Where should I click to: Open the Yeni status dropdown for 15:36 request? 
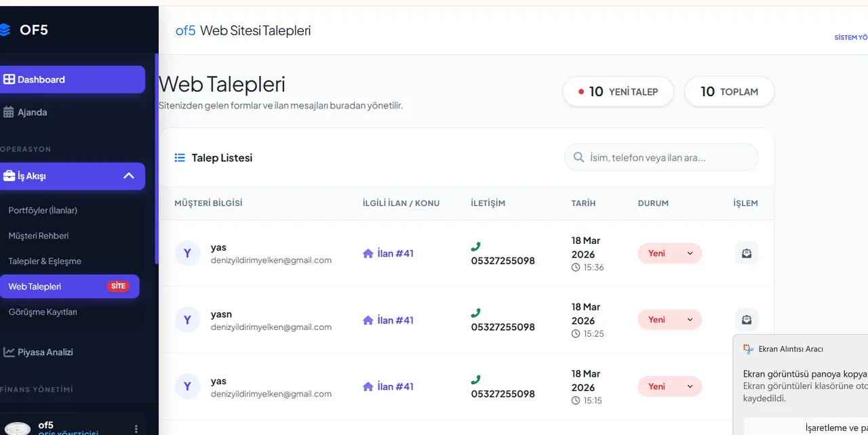tap(669, 253)
